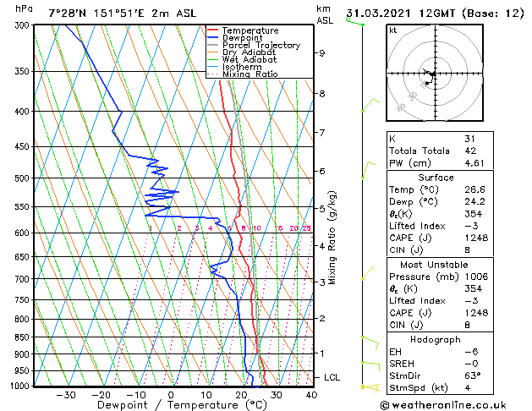Click the wind barb at the 300 hPa level
The height and width of the screenshot is (411, 532).
(x=355, y=20)
